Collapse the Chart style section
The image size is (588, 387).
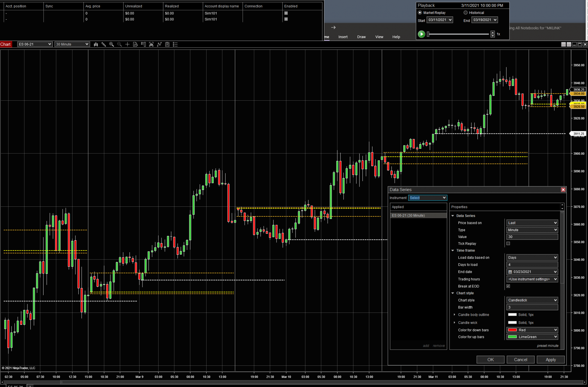453,293
